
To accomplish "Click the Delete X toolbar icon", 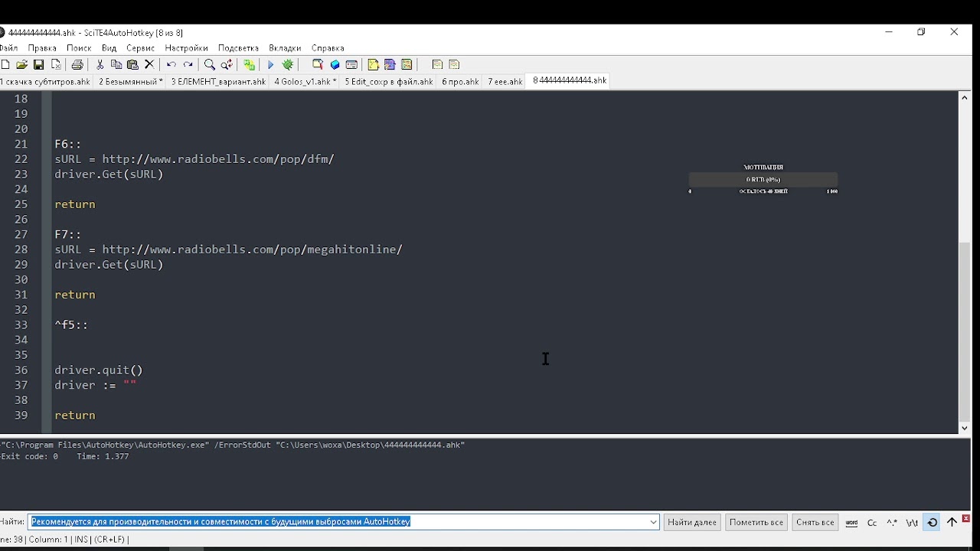I will [150, 65].
